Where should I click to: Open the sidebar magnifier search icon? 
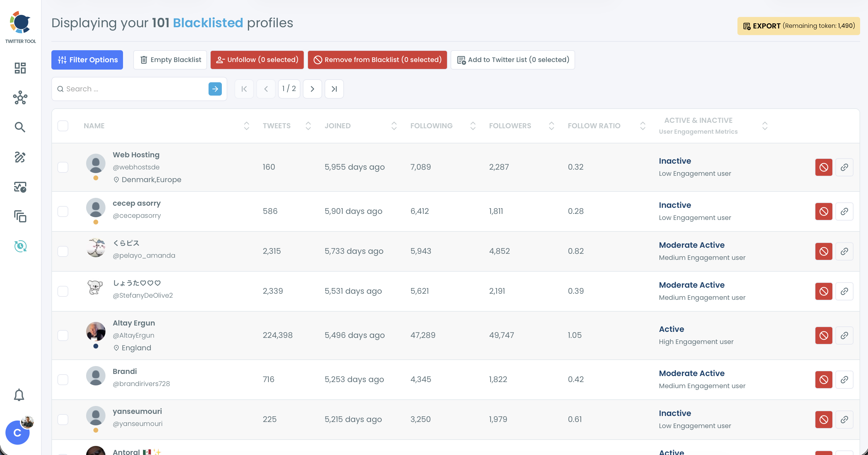[x=20, y=127]
